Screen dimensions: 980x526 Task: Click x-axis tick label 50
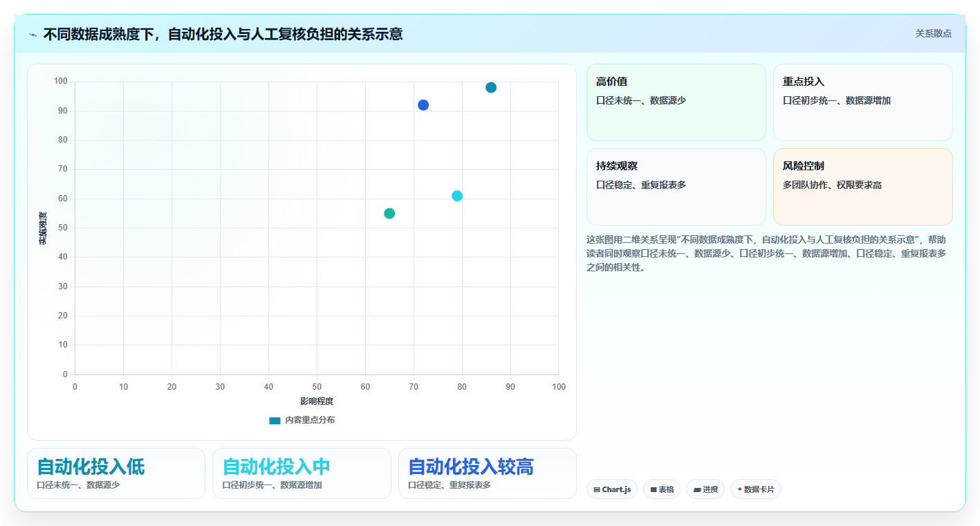pyautogui.click(x=317, y=387)
